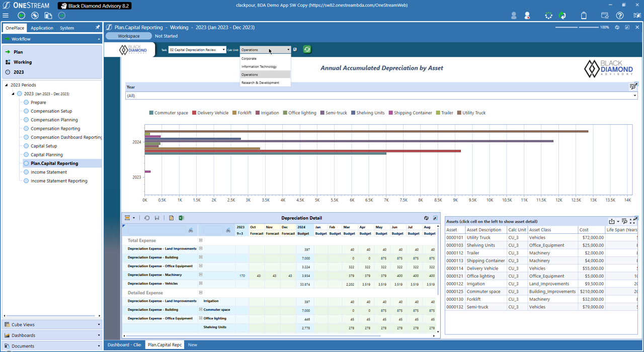Click the green refresh button next to Calc Unit
This screenshot has height=352, width=644.
307,49
